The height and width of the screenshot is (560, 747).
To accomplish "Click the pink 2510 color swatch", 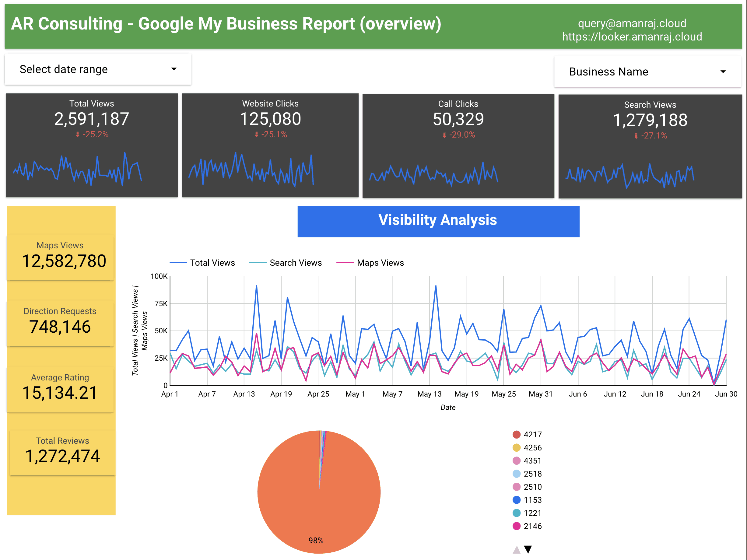I will [516, 487].
